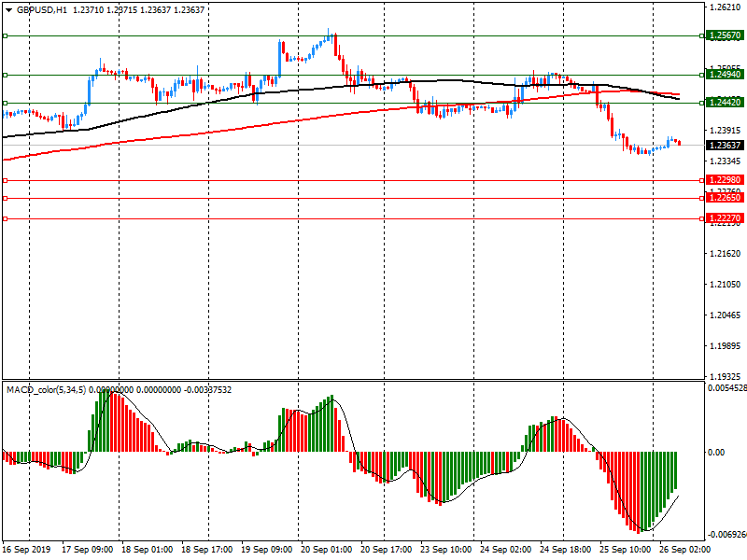Click the 19 Sep 09:00 time label
The height and width of the screenshot is (560, 747).
tap(267, 550)
